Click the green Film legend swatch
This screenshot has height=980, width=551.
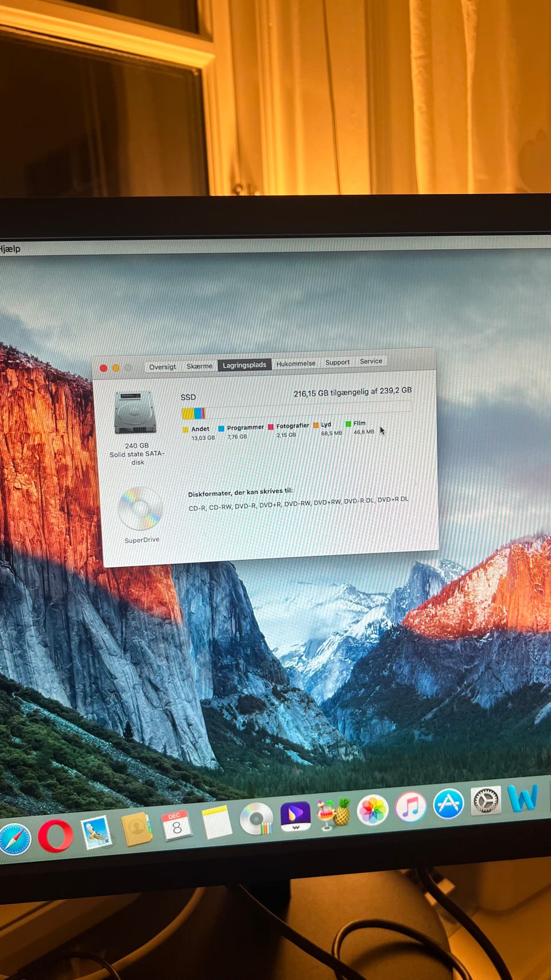pyautogui.click(x=348, y=424)
